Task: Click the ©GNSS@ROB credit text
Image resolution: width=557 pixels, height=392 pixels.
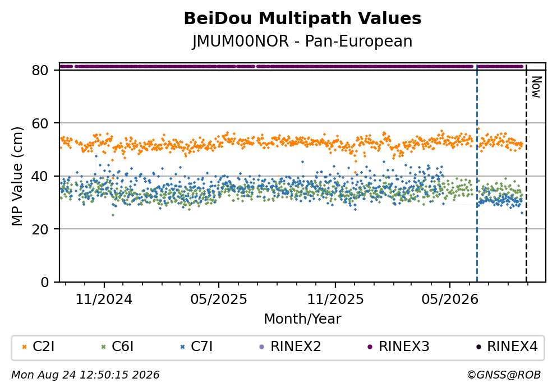Action: pyautogui.click(x=504, y=375)
